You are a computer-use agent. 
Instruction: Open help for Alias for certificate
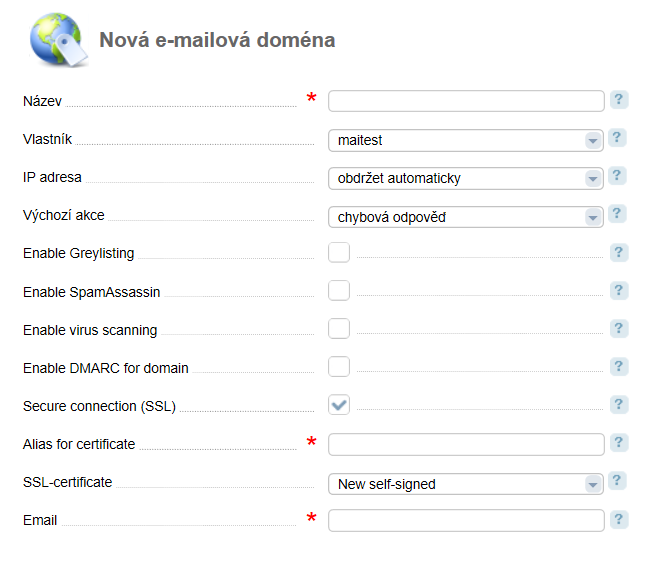point(619,443)
